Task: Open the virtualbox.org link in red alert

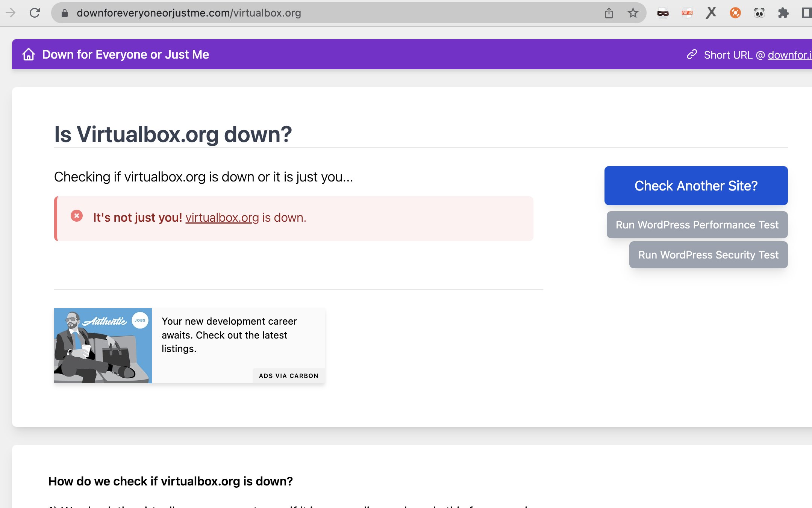Action: (222, 218)
